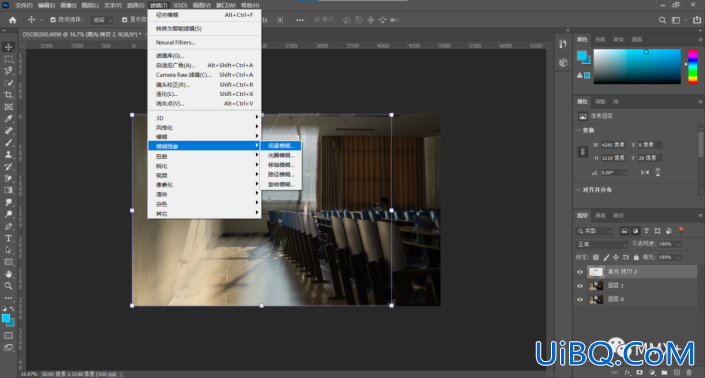Choose the first Blur Gallery submenu item
The image size is (705, 378).
pos(281,146)
